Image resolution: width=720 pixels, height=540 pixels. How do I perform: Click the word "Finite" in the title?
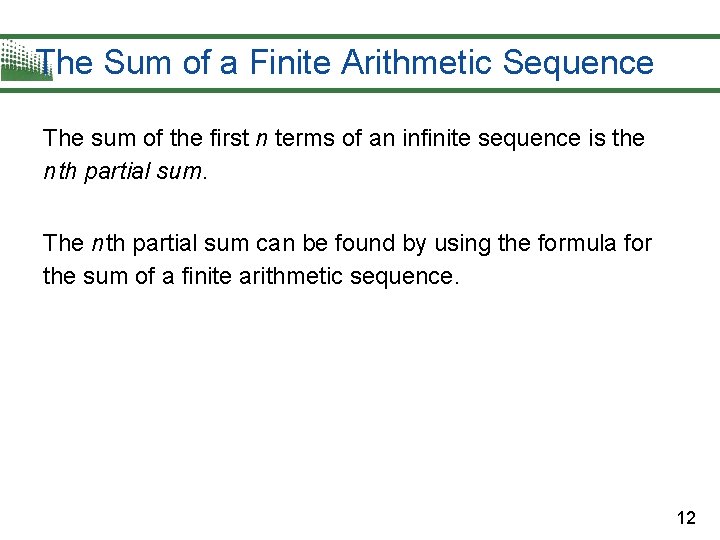click(x=290, y=62)
